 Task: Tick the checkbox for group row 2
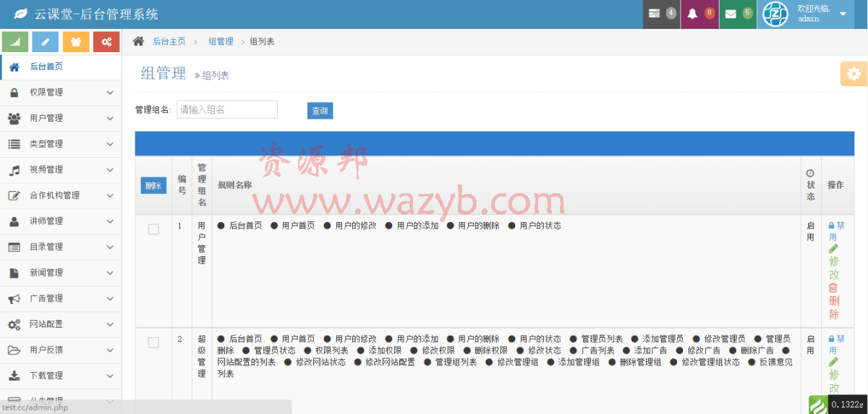[153, 342]
